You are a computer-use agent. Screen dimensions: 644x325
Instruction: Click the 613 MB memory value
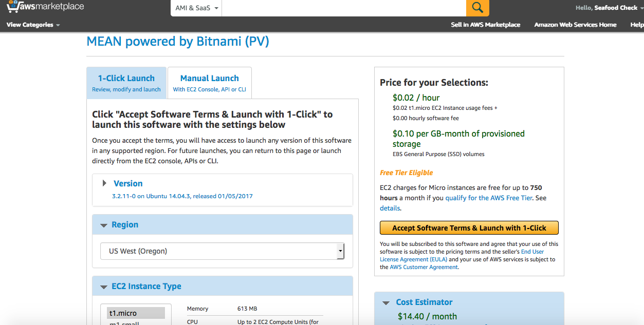coord(247,309)
